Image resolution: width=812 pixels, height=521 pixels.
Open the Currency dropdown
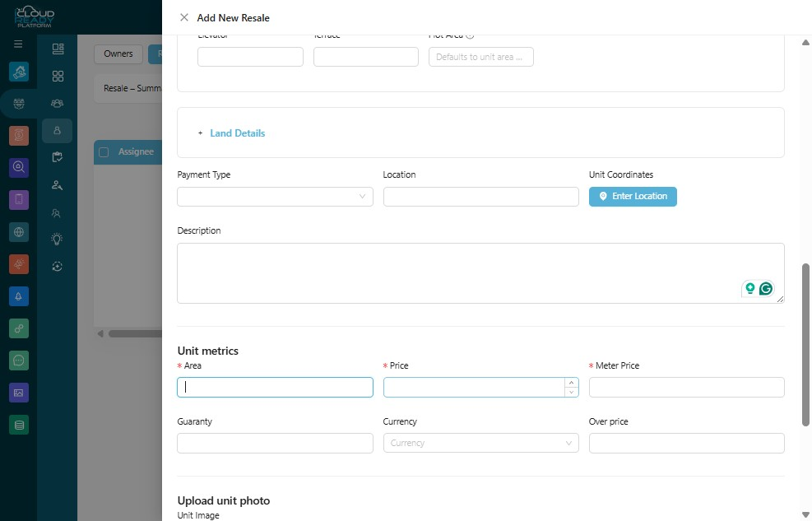[x=480, y=444]
